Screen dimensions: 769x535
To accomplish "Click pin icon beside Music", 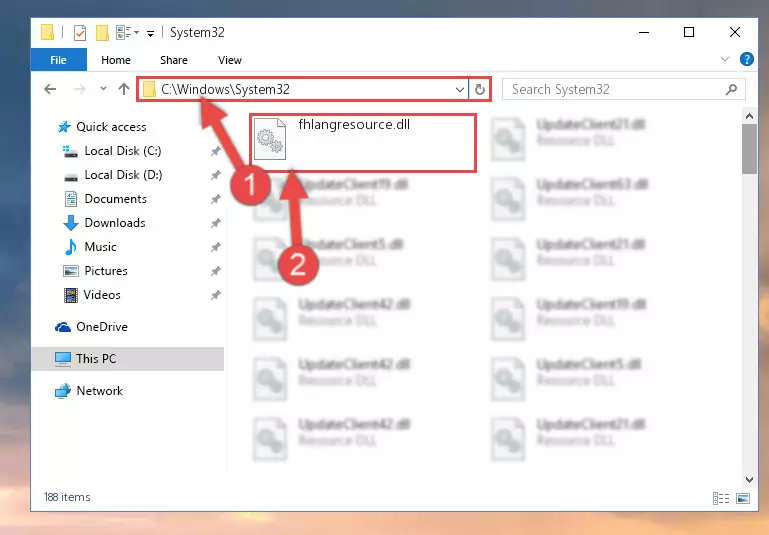I will (215, 247).
